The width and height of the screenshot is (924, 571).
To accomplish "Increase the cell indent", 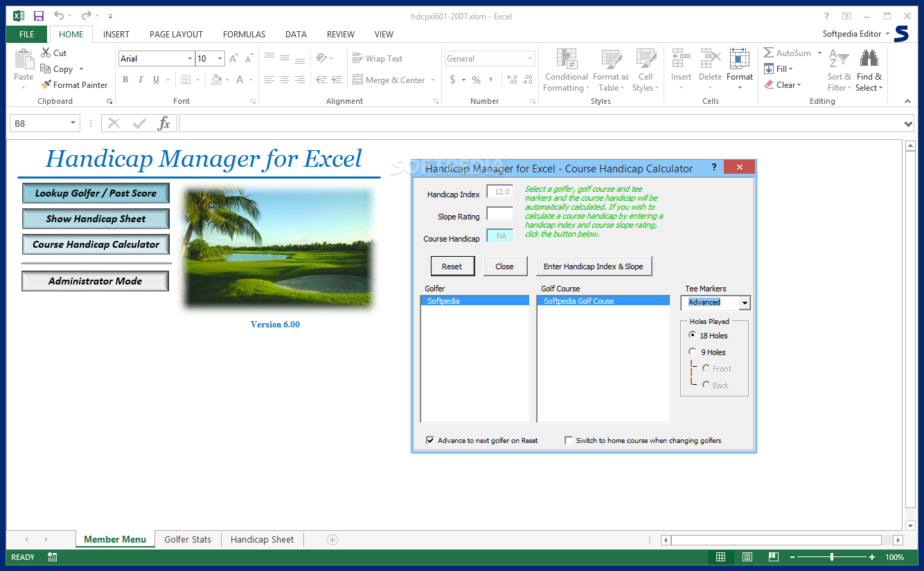I will [337, 80].
